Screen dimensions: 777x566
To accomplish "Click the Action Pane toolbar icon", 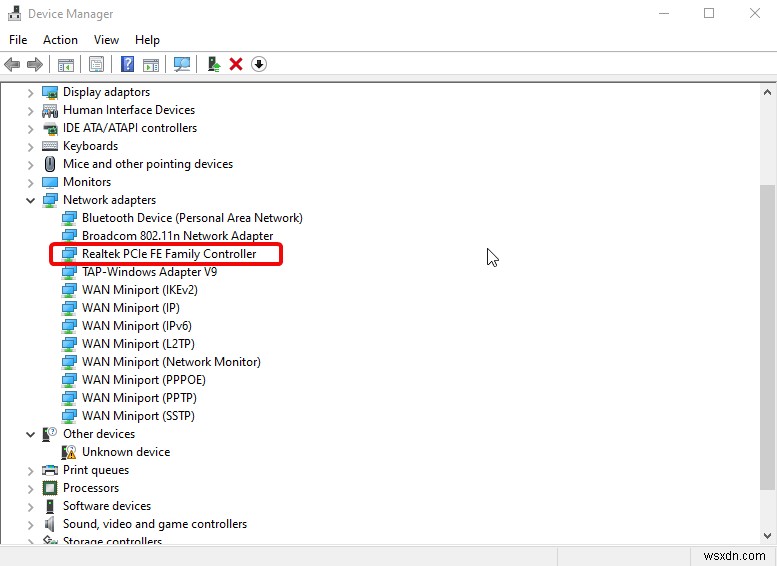I will (151, 64).
